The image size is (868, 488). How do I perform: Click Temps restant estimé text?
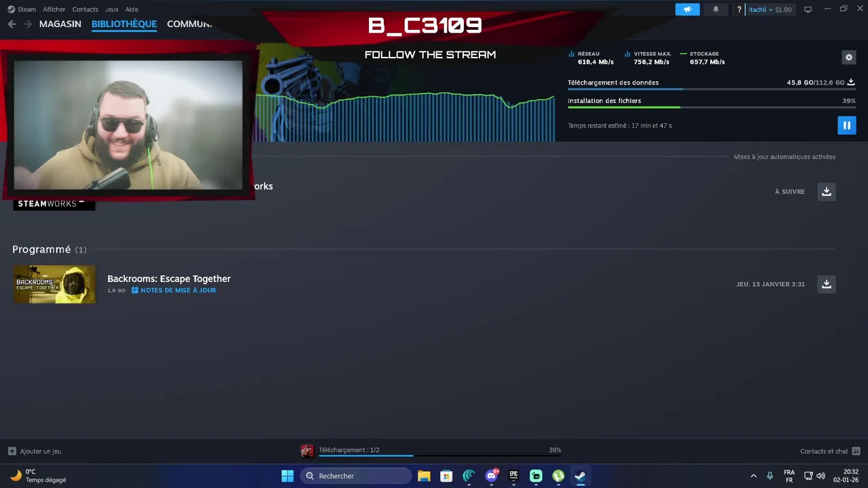620,125
